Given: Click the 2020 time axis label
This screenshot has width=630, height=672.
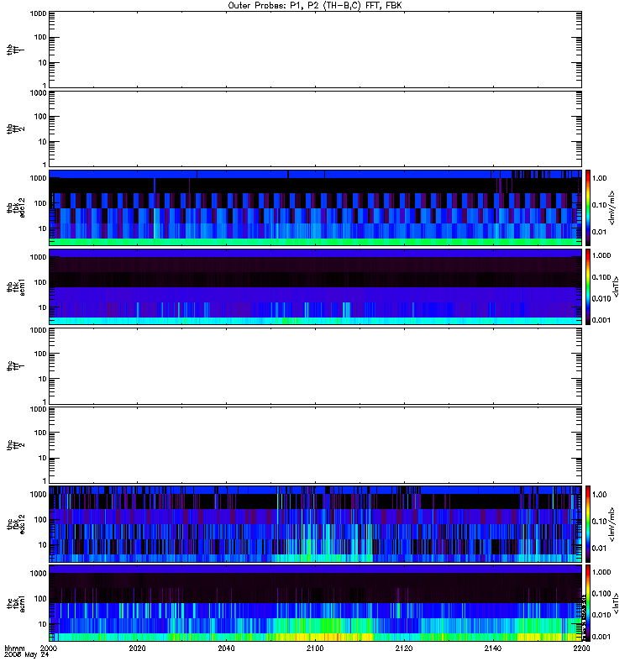Looking at the screenshot, I should tap(137, 648).
